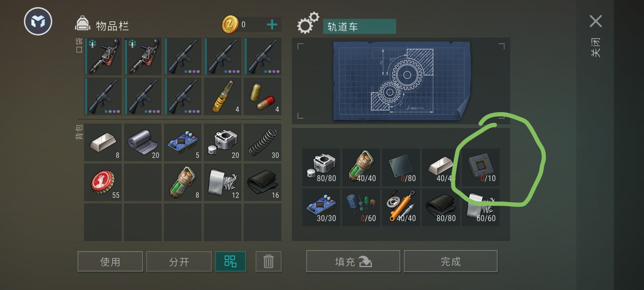
Task: Click the 分开 split button
Action: point(179,261)
